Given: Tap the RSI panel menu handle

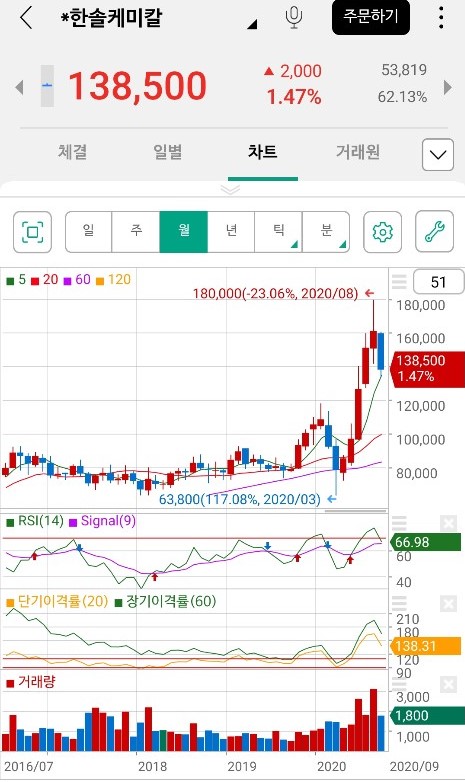Looking at the screenshot, I should pyautogui.click(x=399, y=523).
